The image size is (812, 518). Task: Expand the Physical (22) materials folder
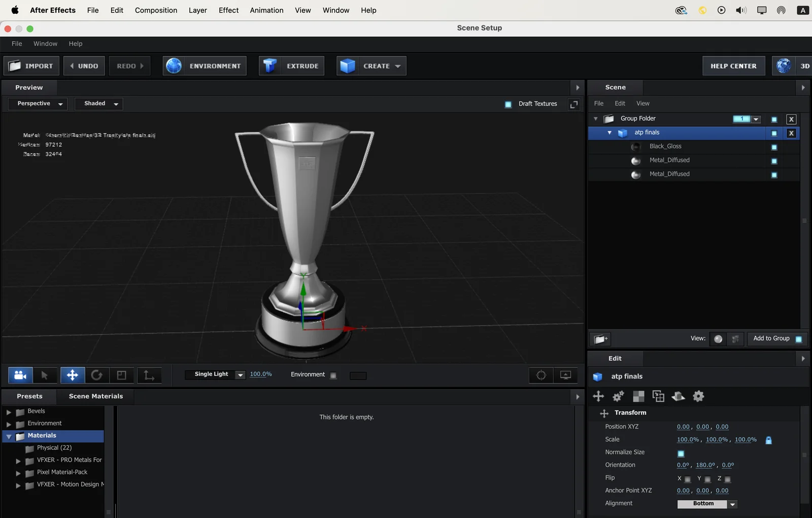click(x=54, y=447)
